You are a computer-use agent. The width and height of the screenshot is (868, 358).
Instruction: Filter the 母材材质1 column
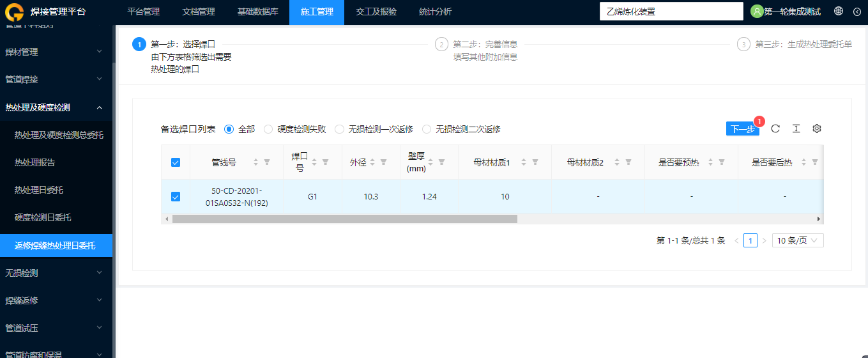coord(535,162)
